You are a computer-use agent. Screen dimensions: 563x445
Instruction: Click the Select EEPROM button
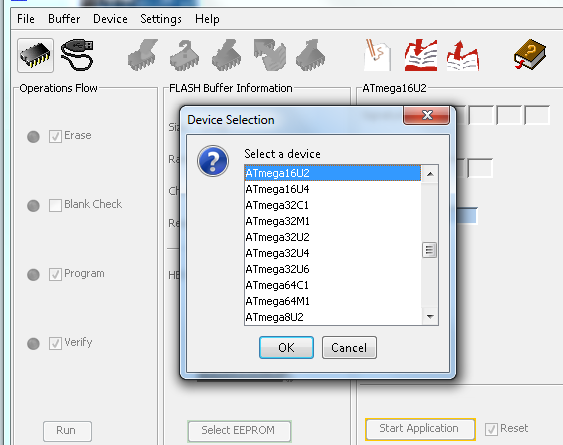click(239, 431)
